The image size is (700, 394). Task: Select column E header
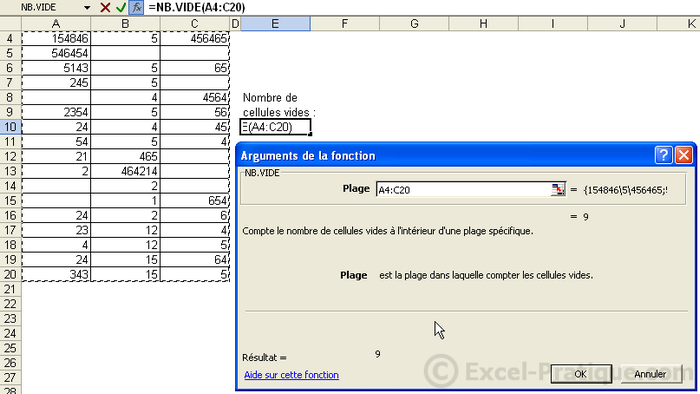pos(275,24)
